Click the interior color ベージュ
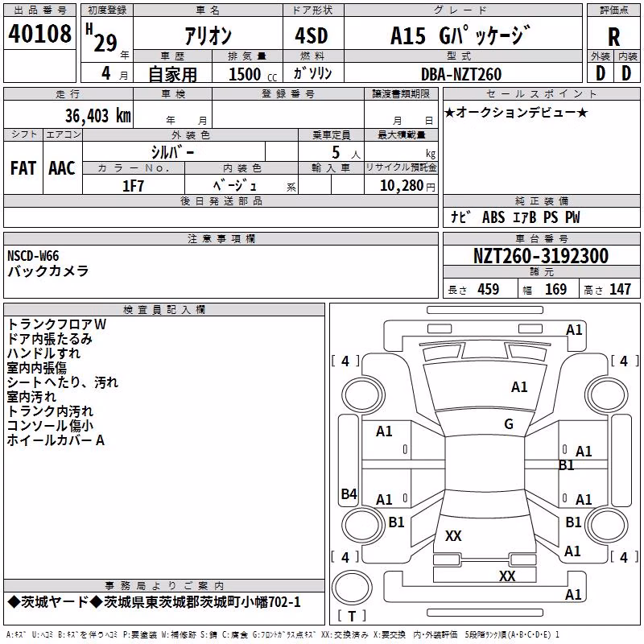This screenshot has width=644, height=644. 235,186
